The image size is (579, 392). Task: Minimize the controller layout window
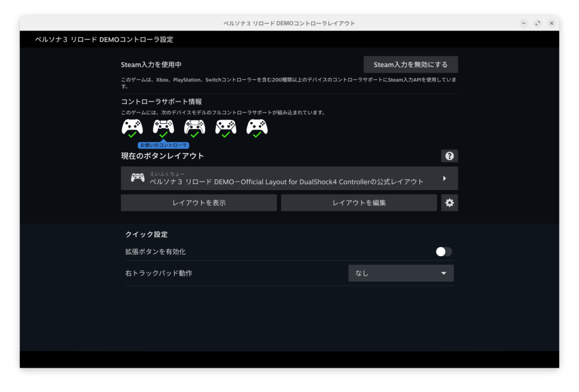coord(524,23)
